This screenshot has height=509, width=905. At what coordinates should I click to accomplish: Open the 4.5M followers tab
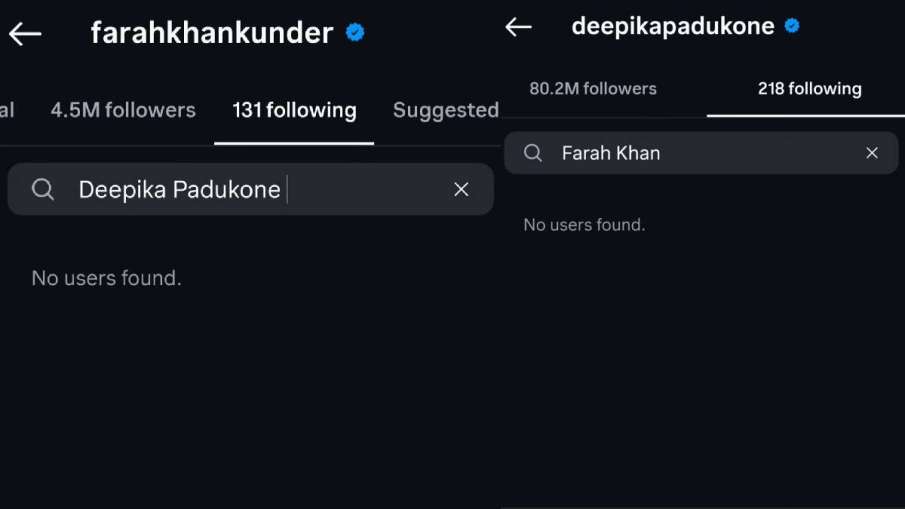point(123,110)
